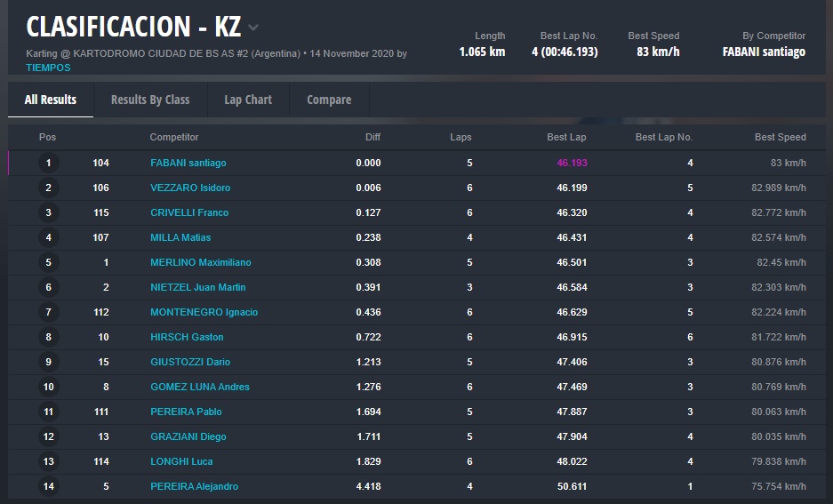Click the position 1 circle badge
Screen dimensions: 833x504
(48, 163)
